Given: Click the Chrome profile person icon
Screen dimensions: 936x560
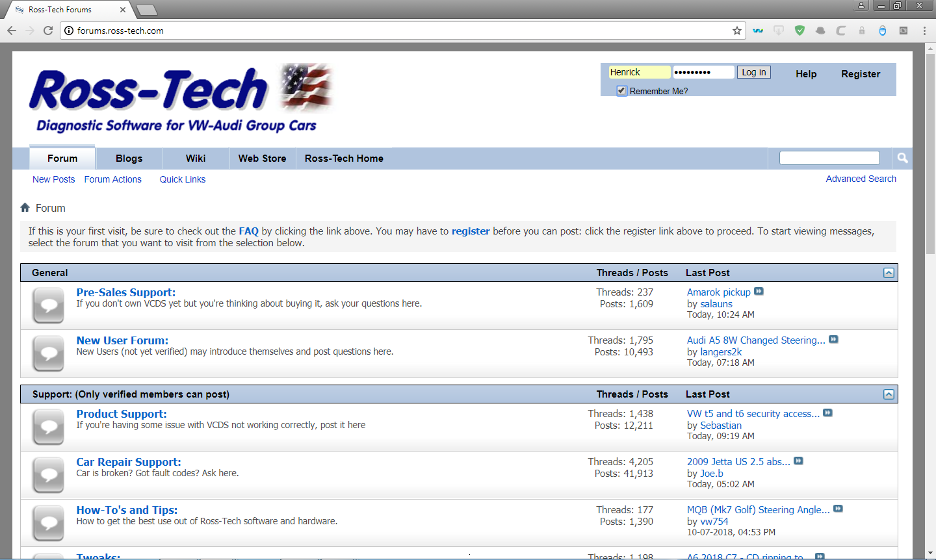Looking at the screenshot, I should [861, 5].
